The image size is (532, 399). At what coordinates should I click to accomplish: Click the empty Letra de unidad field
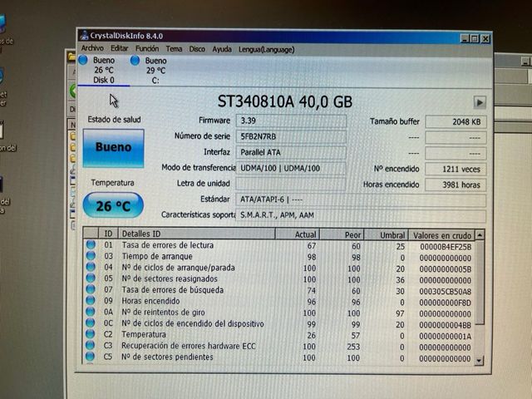[x=291, y=184]
